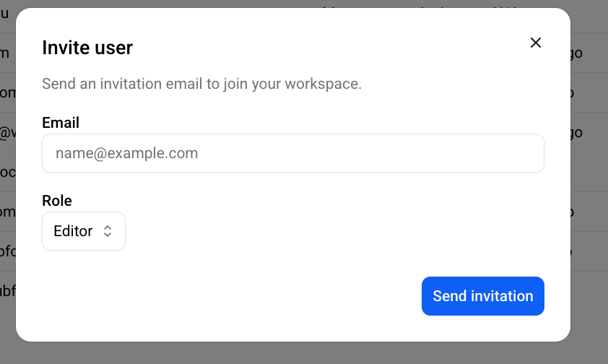Close the Invite user dialog
This screenshot has width=608, height=364.
tap(536, 43)
